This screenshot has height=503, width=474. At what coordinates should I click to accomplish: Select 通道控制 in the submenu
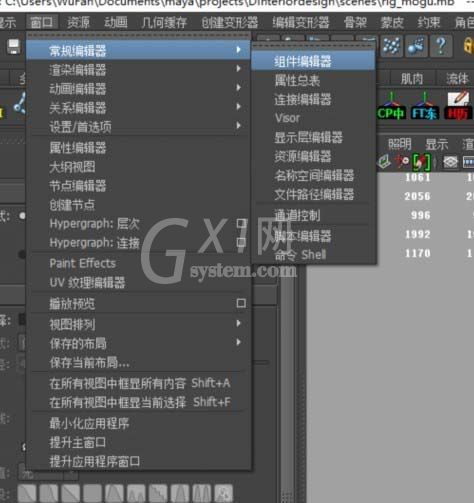(x=313, y=215)
